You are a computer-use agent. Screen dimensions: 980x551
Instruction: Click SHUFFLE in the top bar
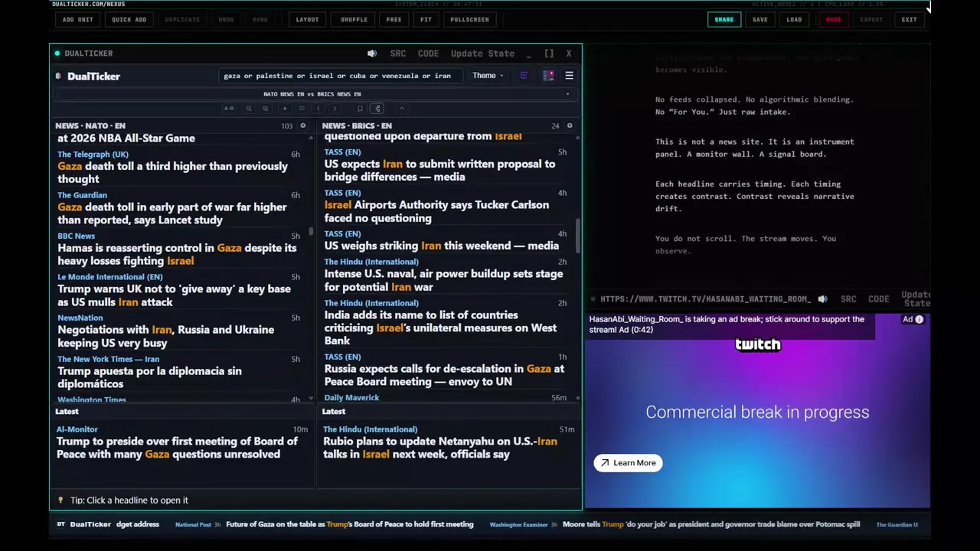click(x=354, y=20)
